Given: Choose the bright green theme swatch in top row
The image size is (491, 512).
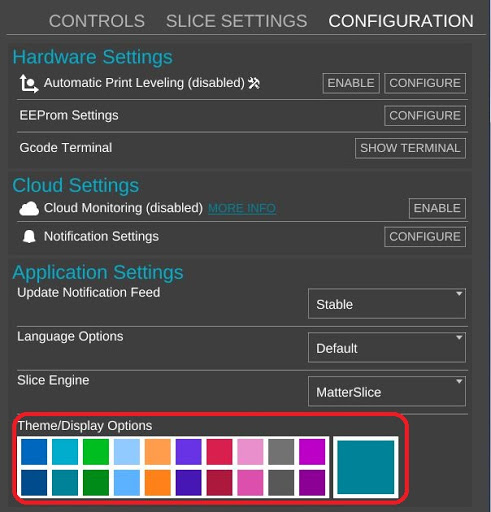Looking at the screenshot, I should [x=96, y=452].
